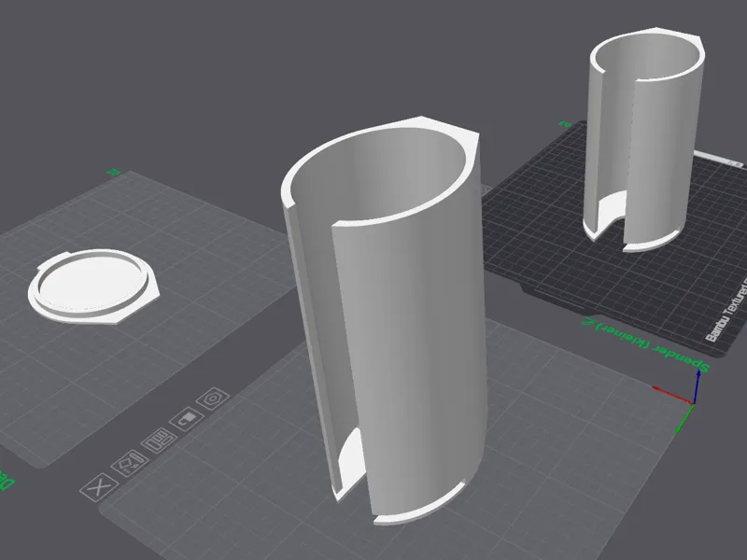Toggle the plate lock icon
The height and width of the screenshot is (560, 747).
click(187, 418)
